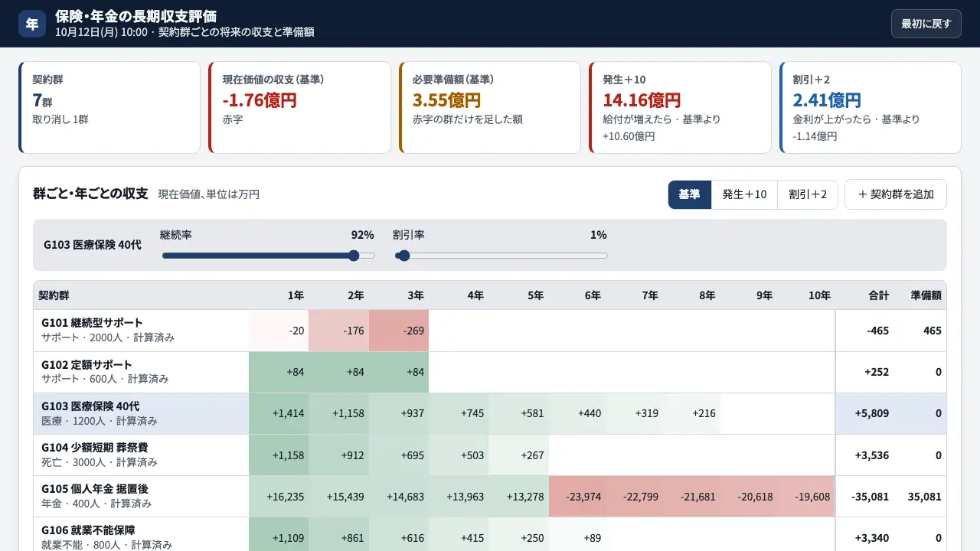Screen dimensions: 980x551
Task: Select the G103 医療保険 40代 row
Action: click(490, 413)
